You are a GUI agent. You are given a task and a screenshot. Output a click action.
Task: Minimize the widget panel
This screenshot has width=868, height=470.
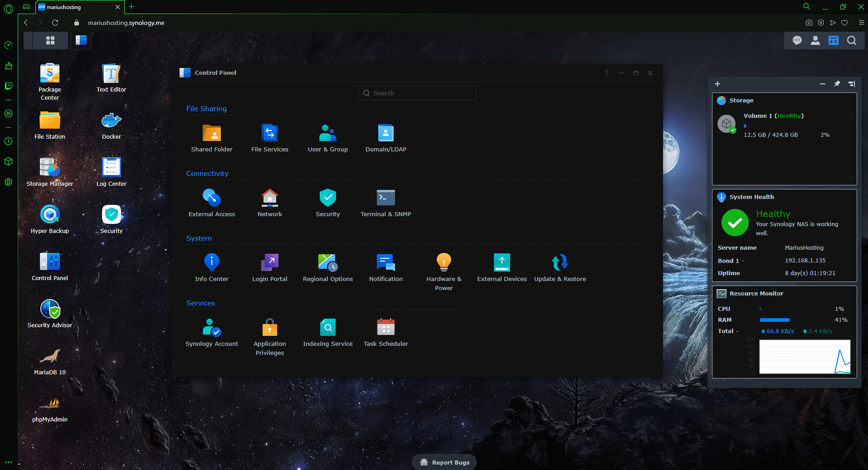[x=823, y=84]
